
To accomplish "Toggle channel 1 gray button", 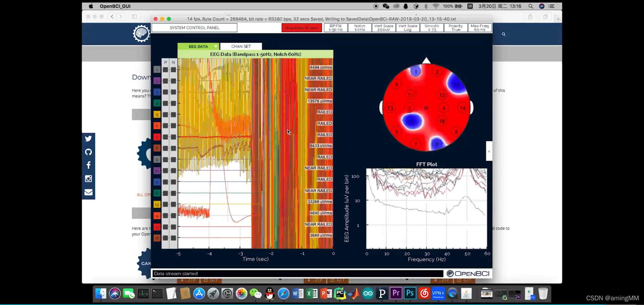I will (157, 70).
